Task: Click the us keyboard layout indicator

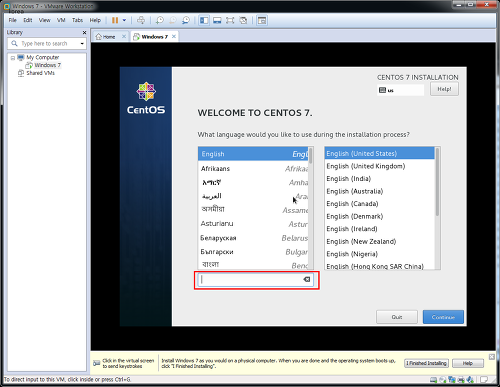Action: pyautogui.click(x=400, y=90)
